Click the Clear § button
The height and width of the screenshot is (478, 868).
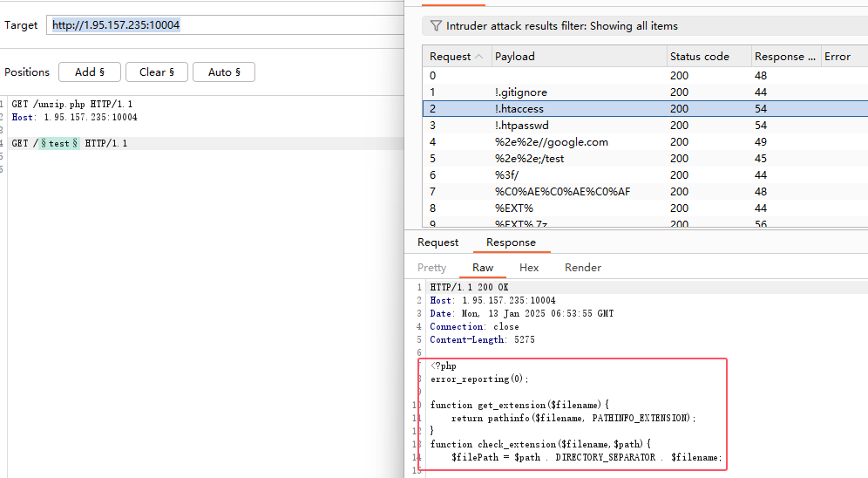[157, 72]
